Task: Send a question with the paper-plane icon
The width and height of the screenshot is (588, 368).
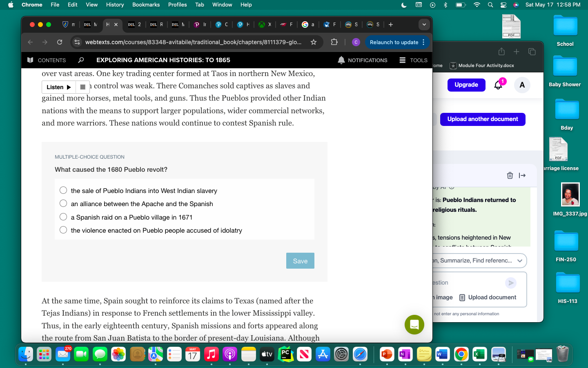Action: point(510,283)
